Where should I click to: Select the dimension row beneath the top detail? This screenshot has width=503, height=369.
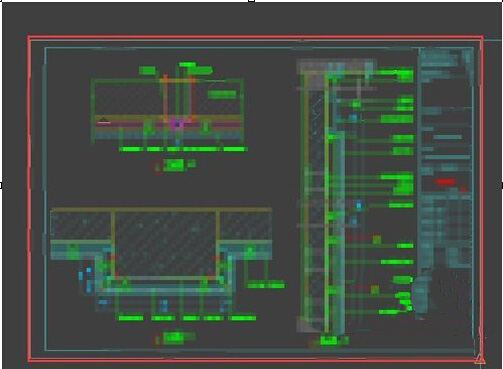[x=183, y=149]
